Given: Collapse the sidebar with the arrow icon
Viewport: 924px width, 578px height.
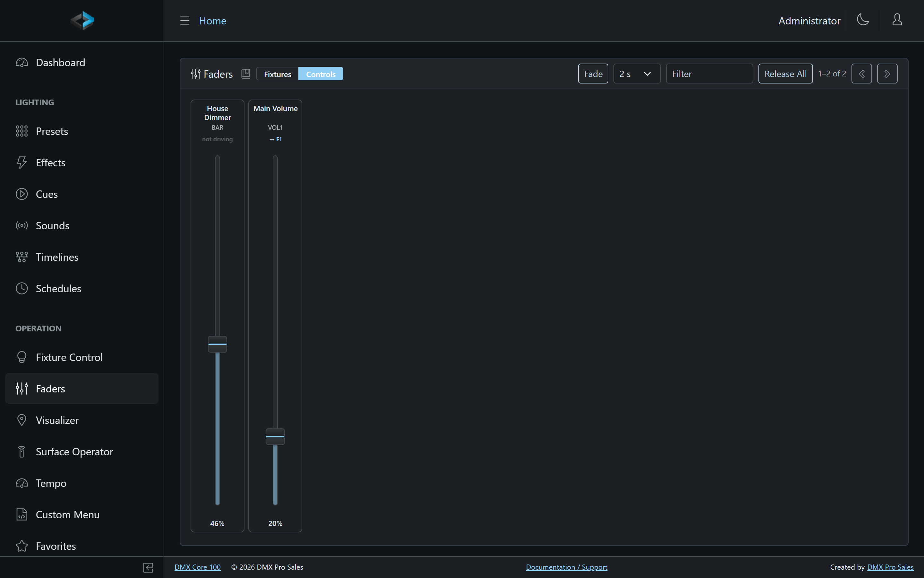Looking at the screenshot, I should pos(148,568).
